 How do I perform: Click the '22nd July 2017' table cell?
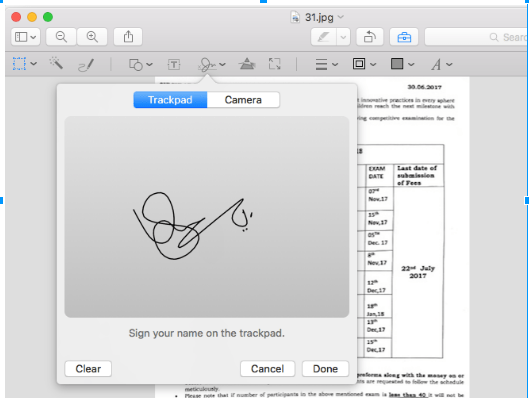(418, 272)
